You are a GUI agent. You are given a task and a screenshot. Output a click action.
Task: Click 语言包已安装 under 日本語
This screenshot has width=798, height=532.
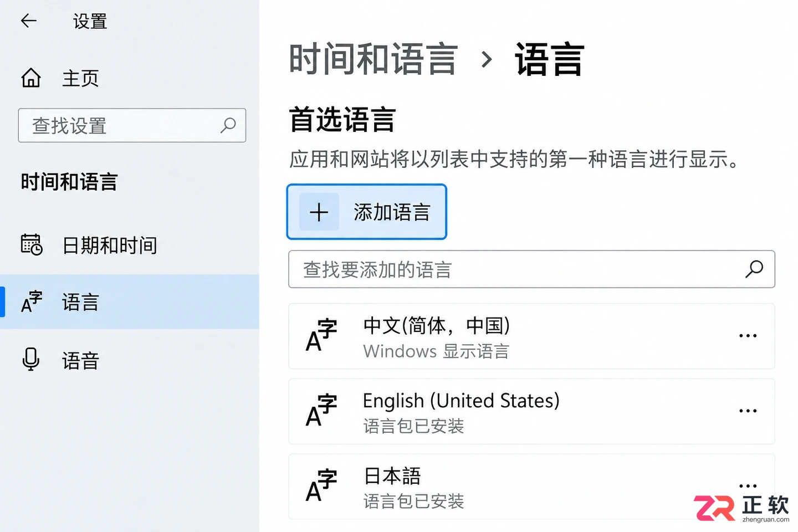point(413,502)
